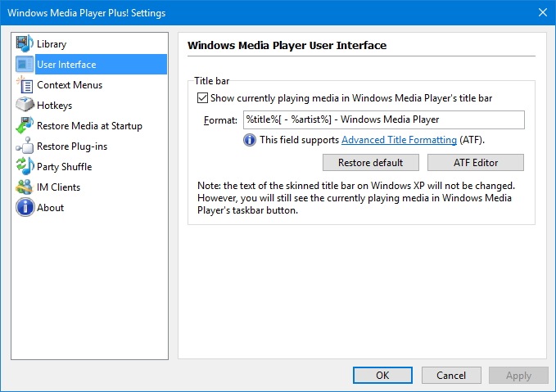Click the Context Menus list icon
The image size is (556, 392).
click(25, 85)
